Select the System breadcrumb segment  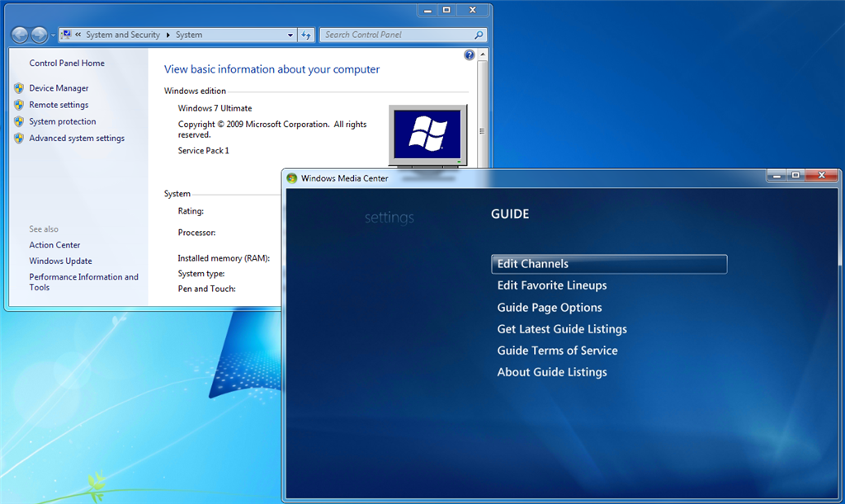pos(189,35)
